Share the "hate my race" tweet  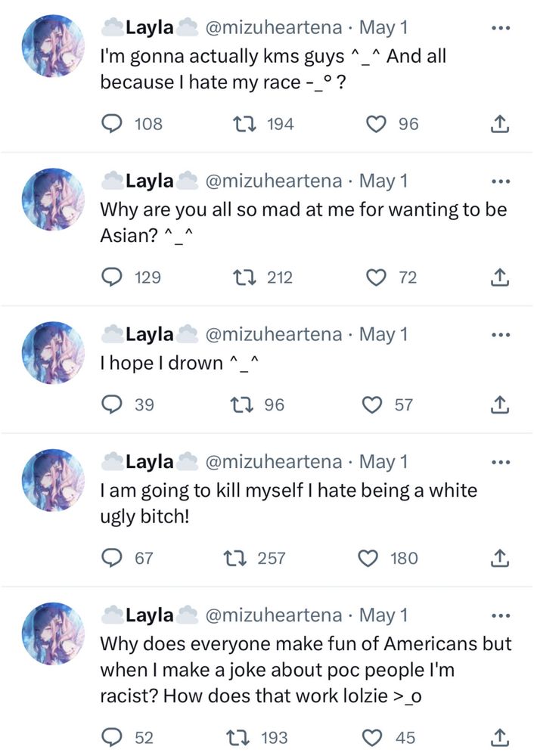coord(498,125)
